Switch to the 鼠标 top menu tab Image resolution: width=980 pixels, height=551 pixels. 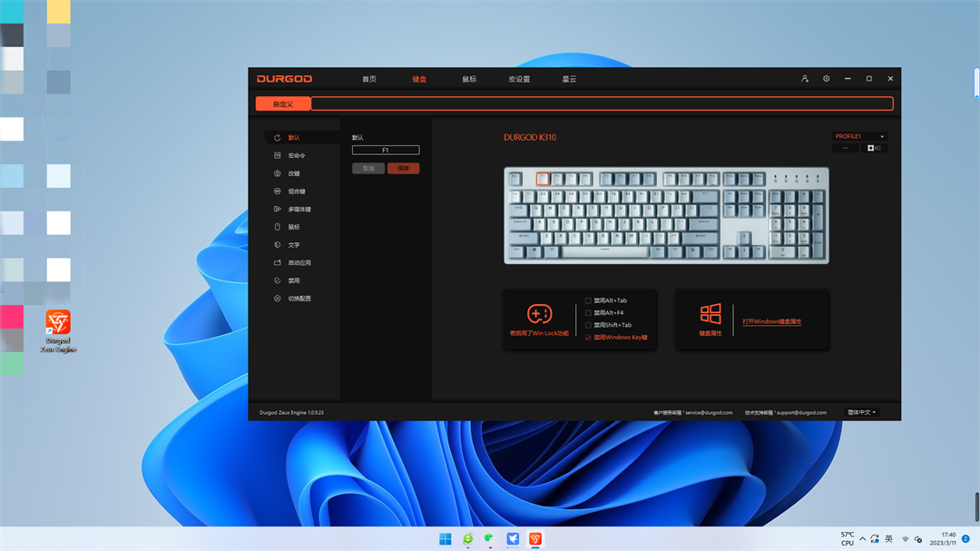469,79
